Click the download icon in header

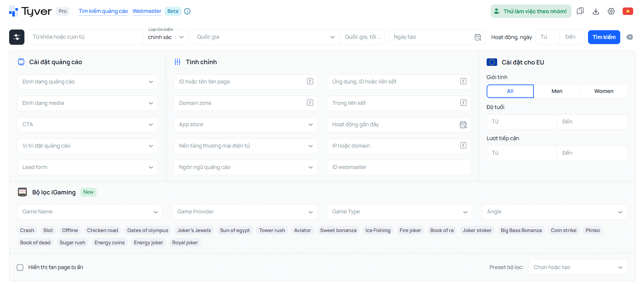[x=596, y=11]
